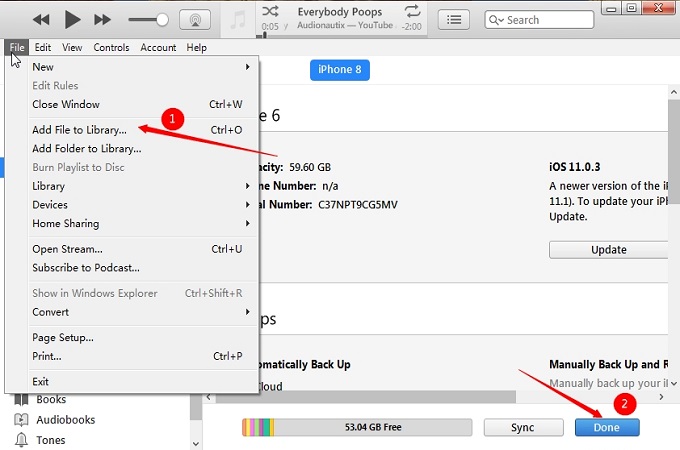The height and width of the screenshot is (450, 680).
Task: Click sidebar scroll down arrow
Action: click(196, 443)
